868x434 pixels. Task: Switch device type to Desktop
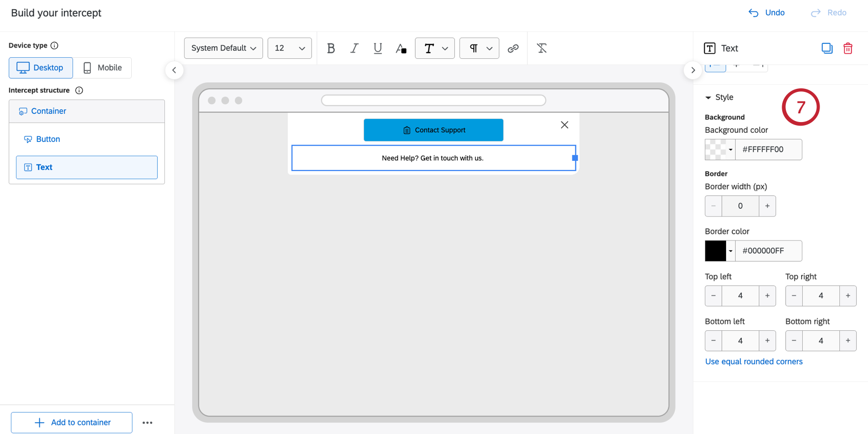point(41,67)
